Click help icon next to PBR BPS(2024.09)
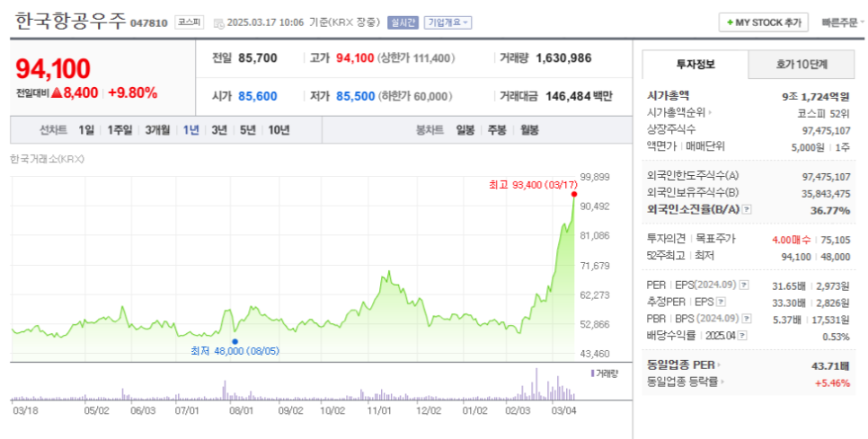868x439 pixels. pyautogui.click(x=747, y=319)
